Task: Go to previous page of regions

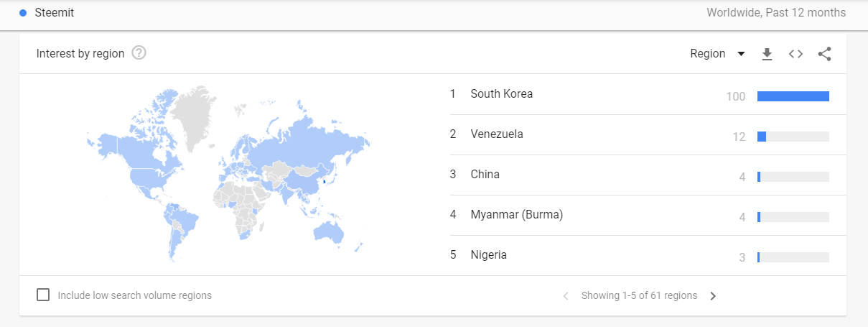Action: pyautogui.click(x=566, y=295)
